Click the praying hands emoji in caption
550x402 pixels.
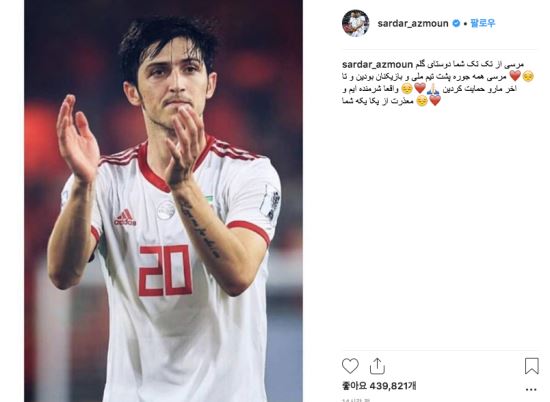pyautogui.click(x=433, y=88)
